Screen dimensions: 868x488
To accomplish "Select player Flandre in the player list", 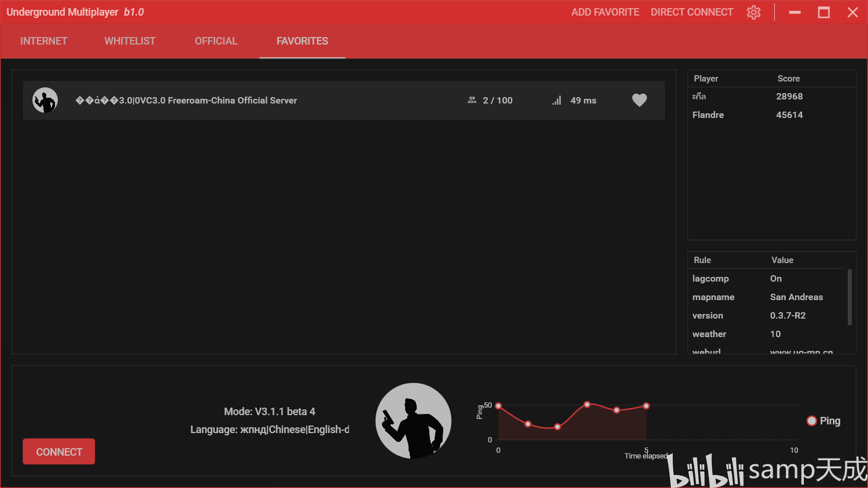I will [x=771, y=115].
